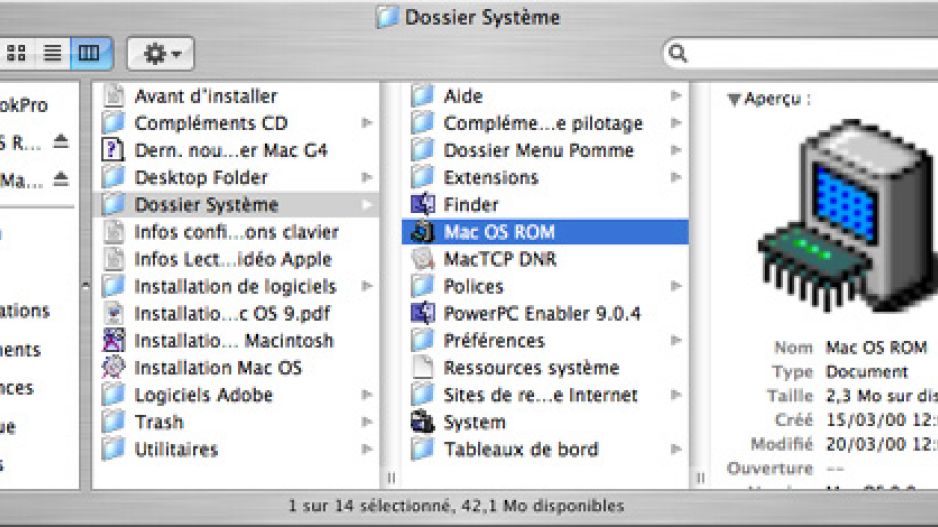
Task: Select the Trash folder icon
Action: tap(113, 422)
